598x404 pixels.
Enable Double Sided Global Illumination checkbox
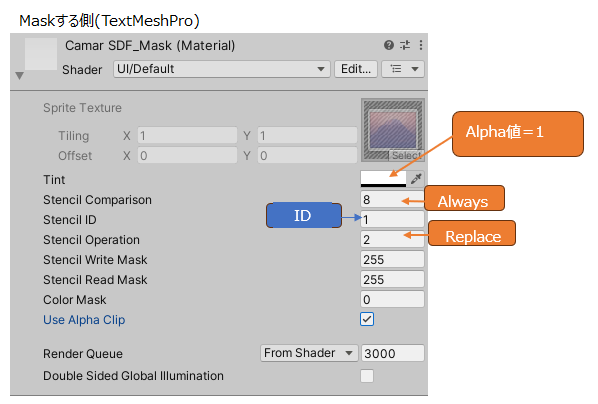pyautogui.click(x=367, y=376)
